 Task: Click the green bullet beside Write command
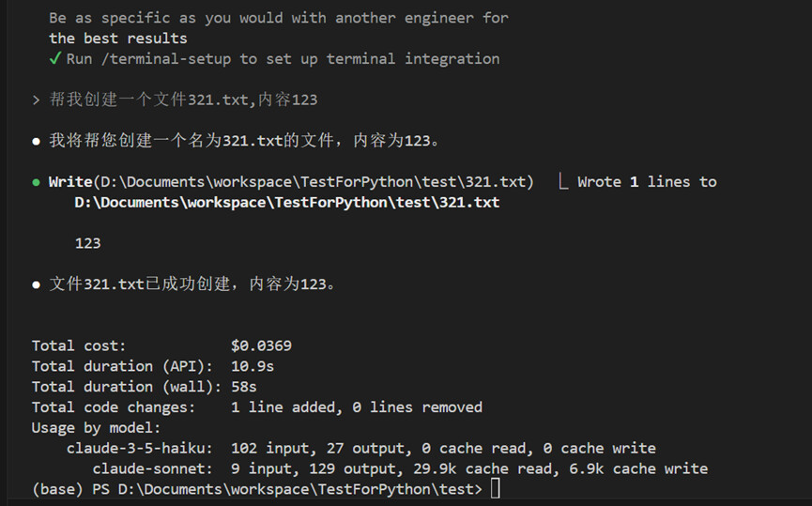(36, 182)
